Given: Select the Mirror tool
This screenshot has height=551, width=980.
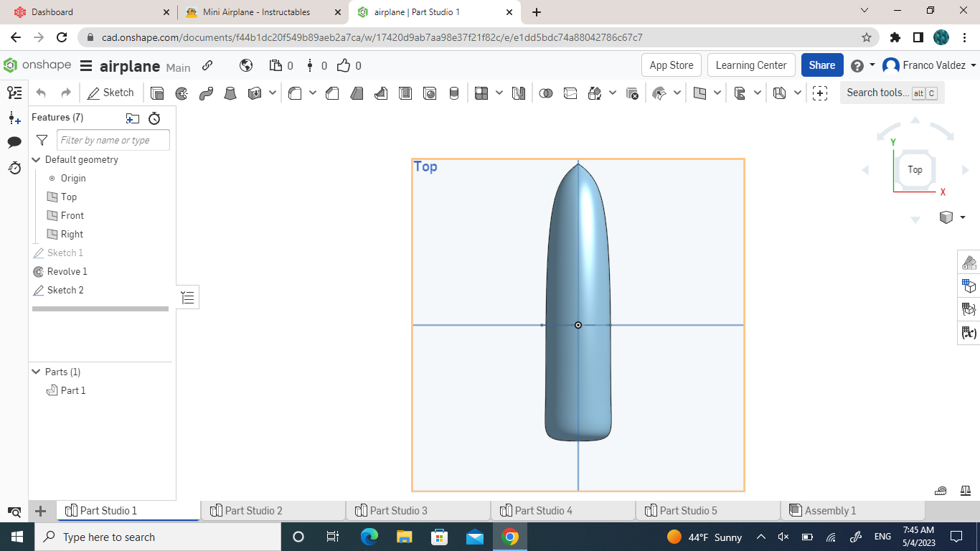Looking at the screenshot, I should pyautogui.click(x=518, y=93).
